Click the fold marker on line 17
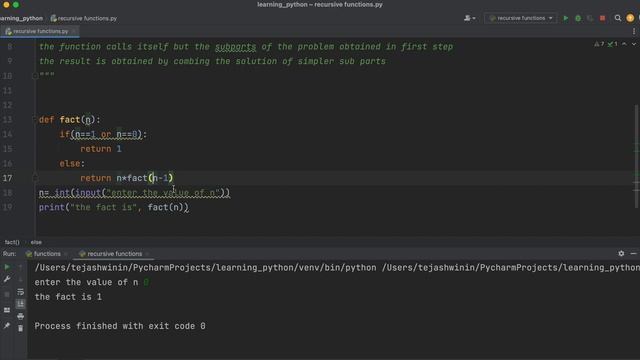 (x=35, y=178)
